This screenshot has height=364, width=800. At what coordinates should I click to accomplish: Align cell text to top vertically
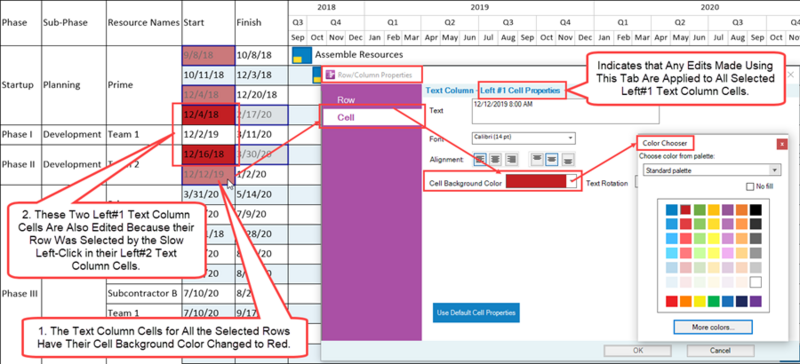[536, 160]
